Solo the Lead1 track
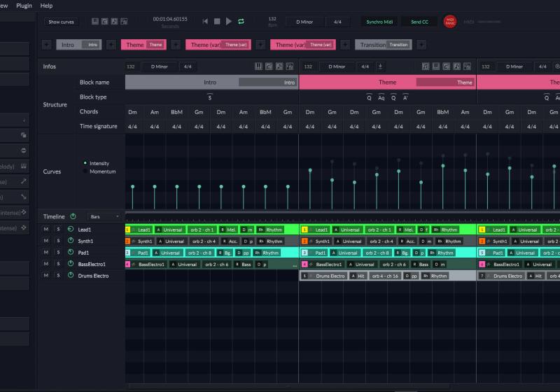 59,229
